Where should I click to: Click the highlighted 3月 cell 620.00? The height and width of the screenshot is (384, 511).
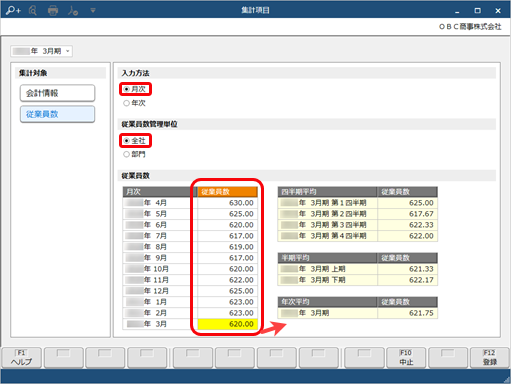(x=228, y=324)
